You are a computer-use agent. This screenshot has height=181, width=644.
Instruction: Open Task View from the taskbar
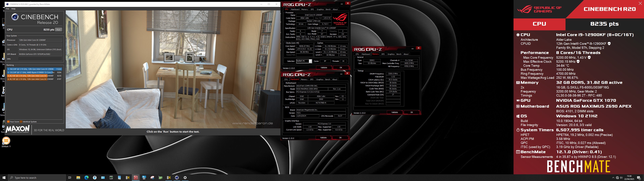[x=70, y=178]
